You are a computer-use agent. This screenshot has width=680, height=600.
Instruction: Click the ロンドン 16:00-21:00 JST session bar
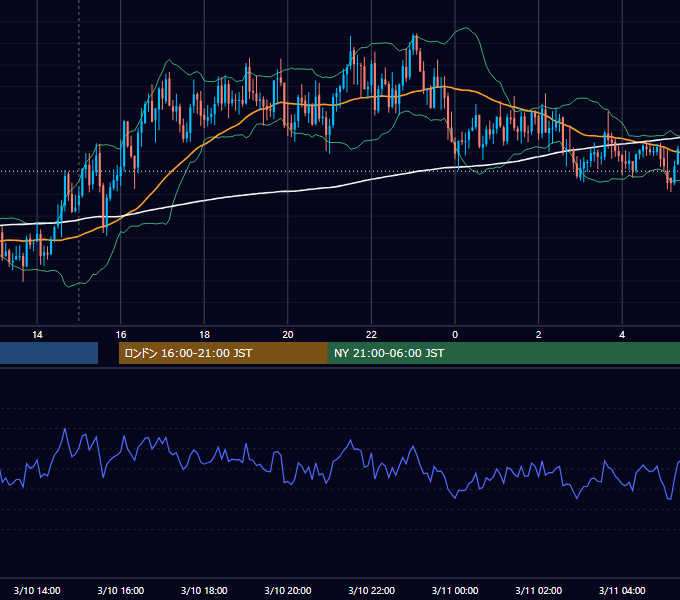click(223, 353)
